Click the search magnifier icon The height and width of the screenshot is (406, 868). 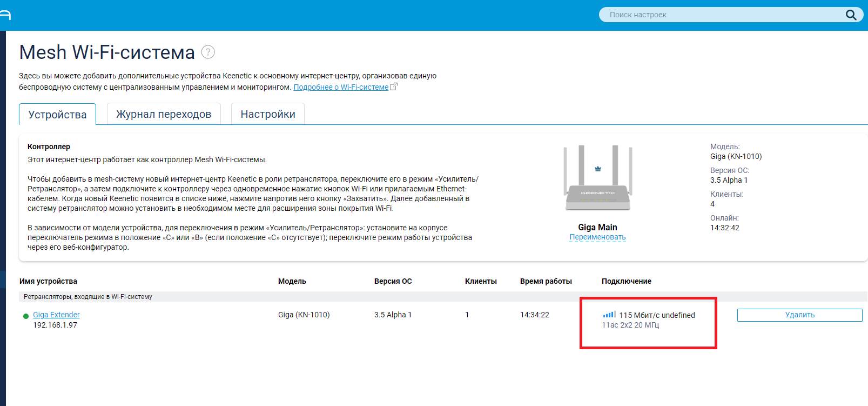pos(851,15)
